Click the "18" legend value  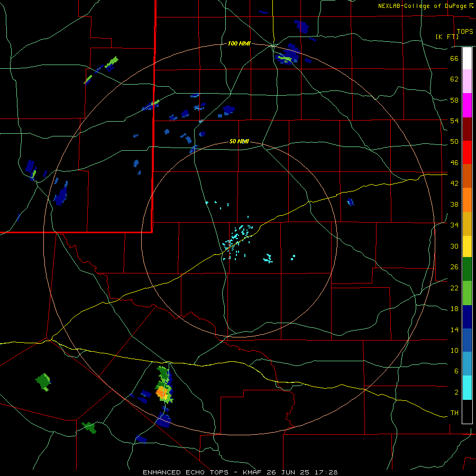454,309
